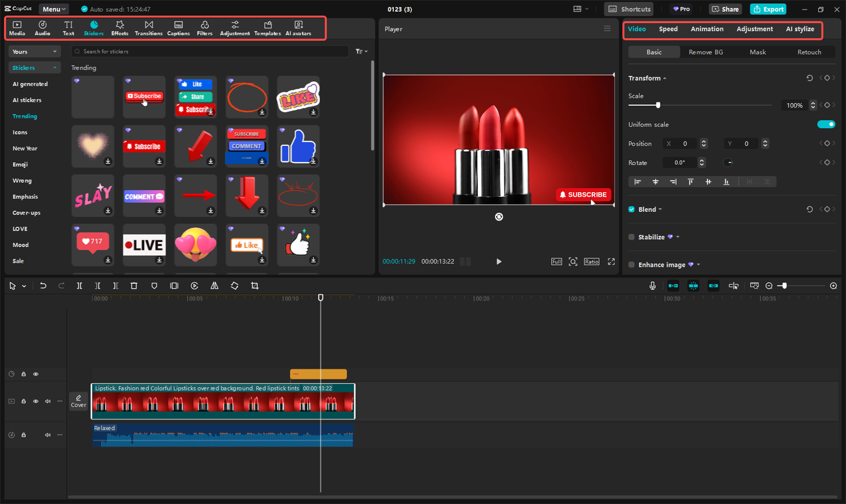Download the Subscribe sticker thumbnail
The width and height of the screenshot is (846, 504).
(143, 97)
